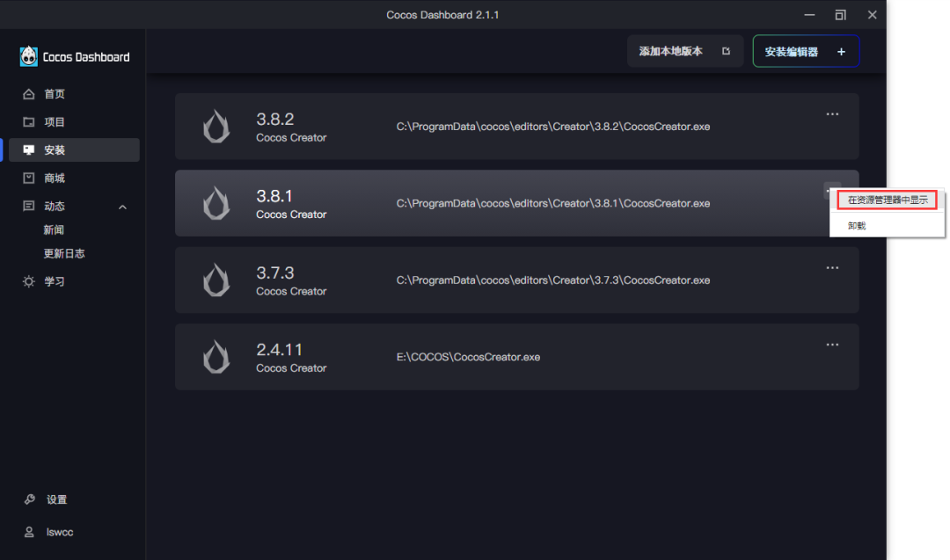
Task: Click the Cocos flame icon for 3.8.2
Action: point(216,126)
